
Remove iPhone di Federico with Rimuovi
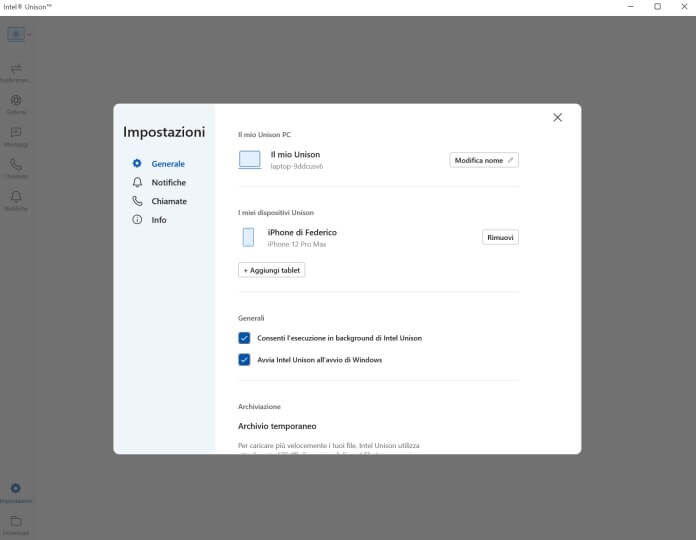(x=500, y=237)
